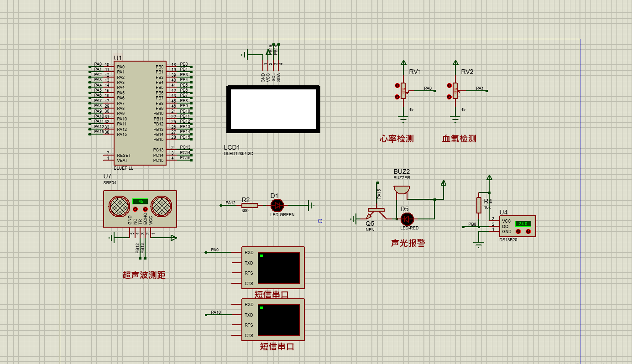Click the DS18B20 left red adjust button
Image resolution: width=632 pixels, height=364 pixels.
(518, 231)
